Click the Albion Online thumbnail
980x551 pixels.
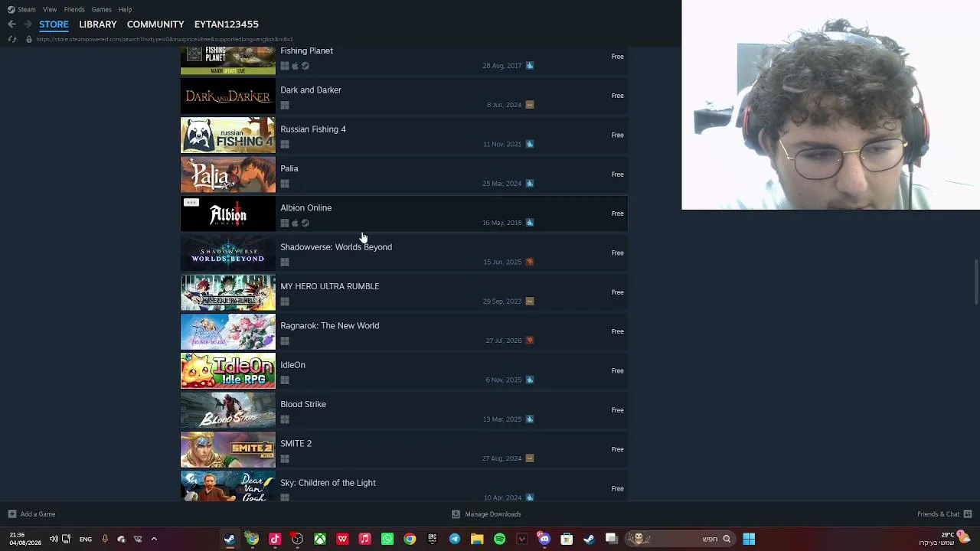pos(228,214)
